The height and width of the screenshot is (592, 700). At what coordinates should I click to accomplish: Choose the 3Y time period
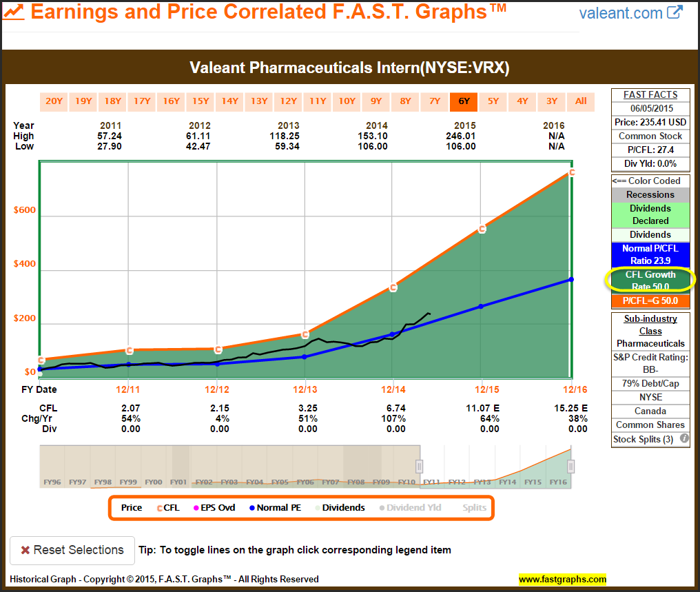tap(552, 101)
